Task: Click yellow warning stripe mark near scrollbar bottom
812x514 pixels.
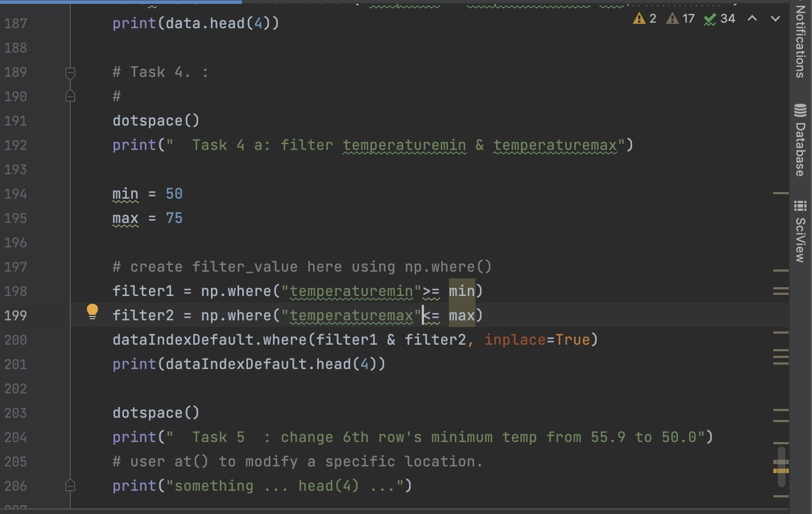Action: click(x=781, y=471)
